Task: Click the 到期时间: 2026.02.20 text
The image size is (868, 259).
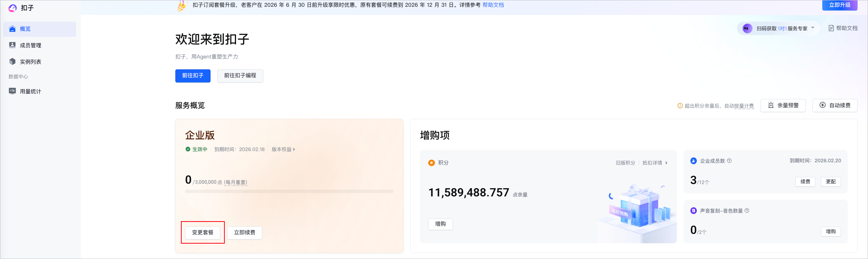Action: 815,160
